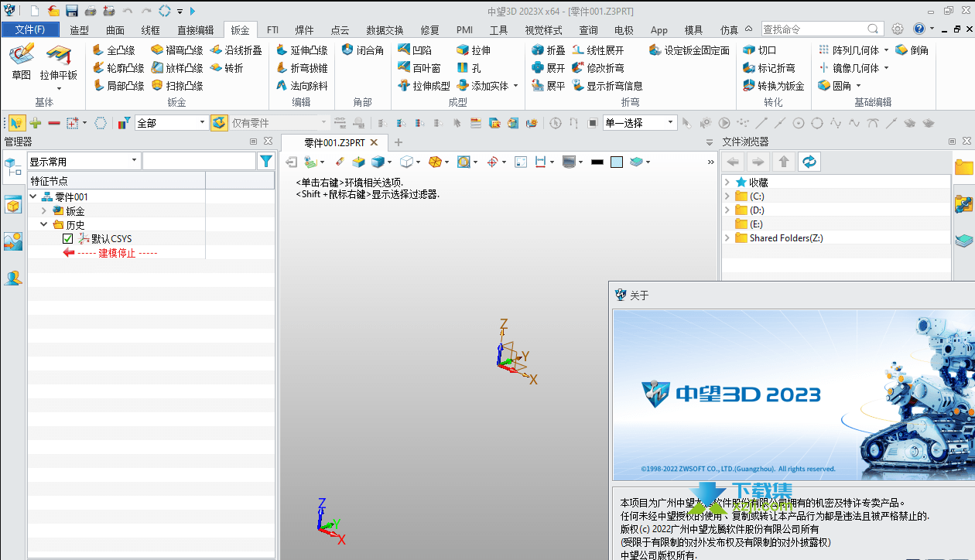This screenshot has width=975, height=560.
Task: Apply the 倒角 chamfer tool
Action: coord(912,50)
